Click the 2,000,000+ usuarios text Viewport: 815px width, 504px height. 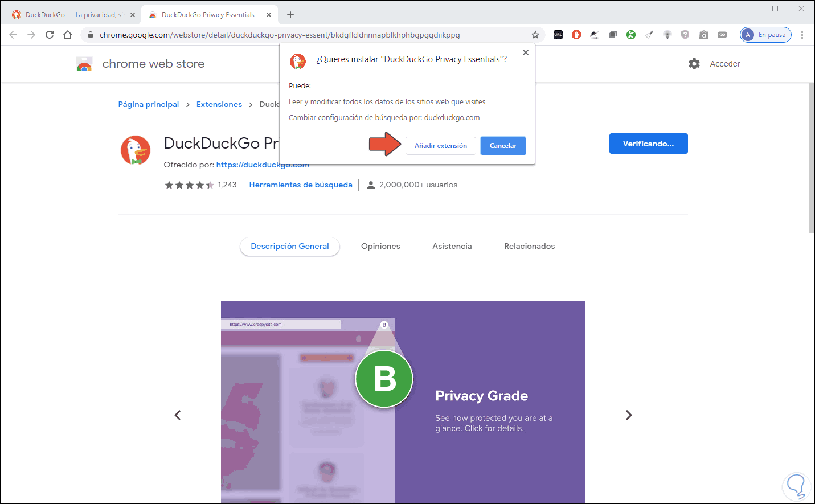tap(418, 185)
